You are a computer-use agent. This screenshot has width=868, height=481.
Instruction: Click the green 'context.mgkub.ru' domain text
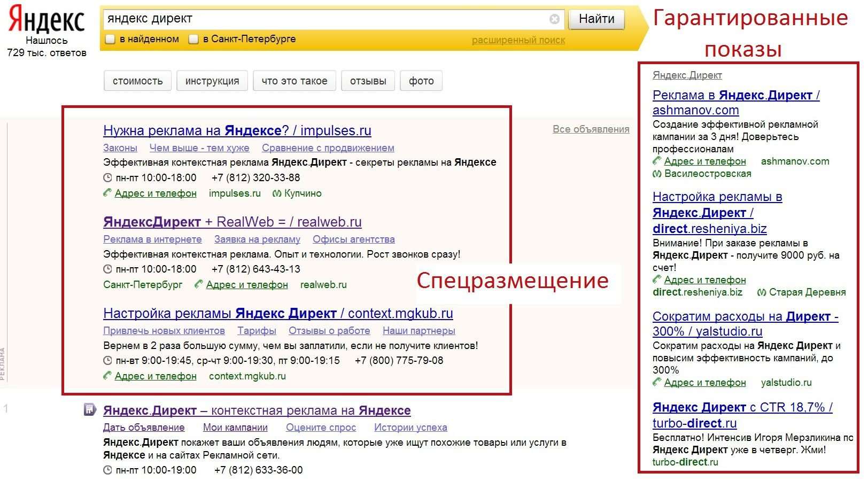tap(247, 376)
